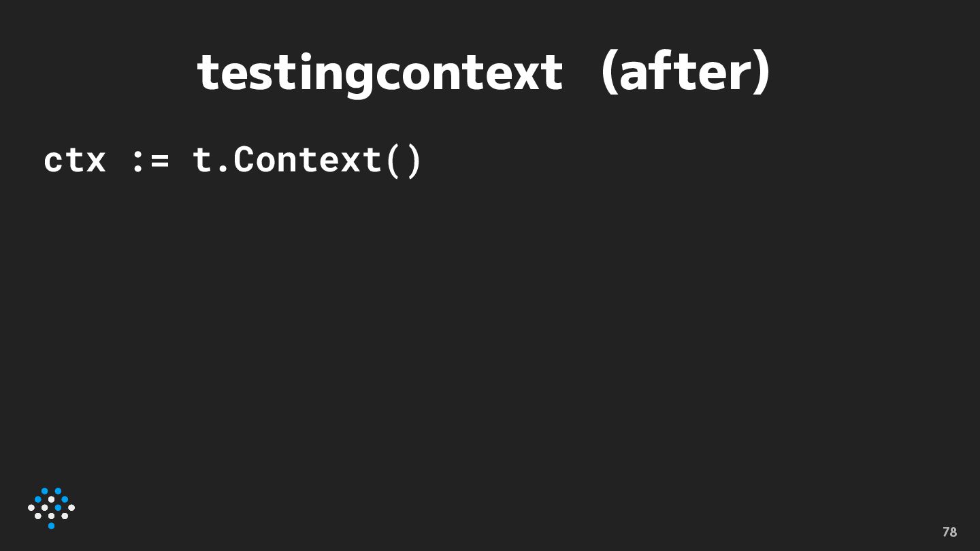Click the closing parenthesis ending the code line
The image size is (980, 551).
coord(414,161)
